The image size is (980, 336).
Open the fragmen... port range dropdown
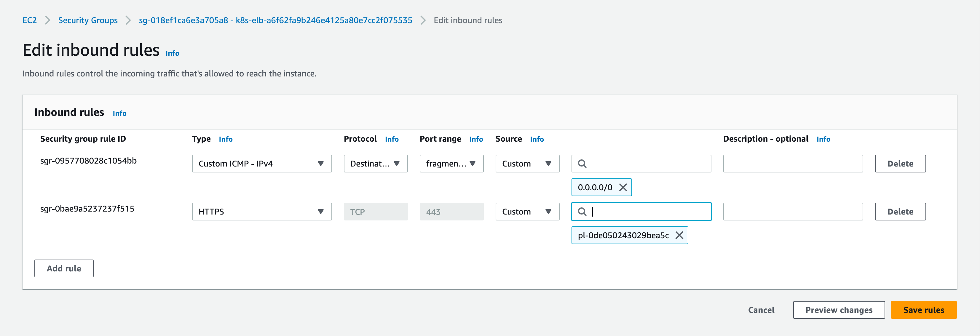[451, 164]
